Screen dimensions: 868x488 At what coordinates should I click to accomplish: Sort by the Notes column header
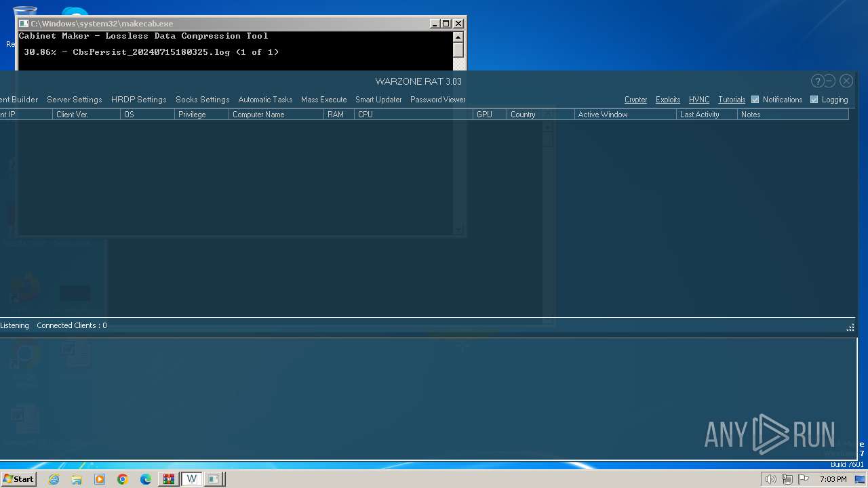tap(793, 115)
